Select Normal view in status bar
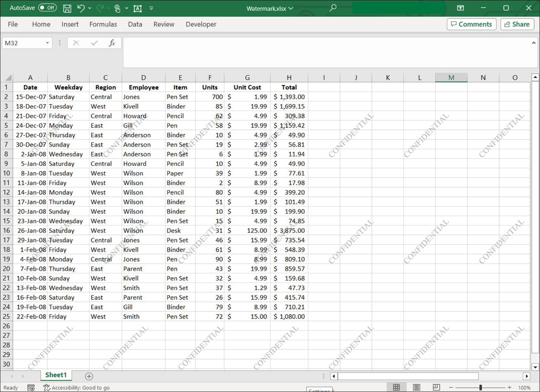Screen dimensions: 540x392 396,387
